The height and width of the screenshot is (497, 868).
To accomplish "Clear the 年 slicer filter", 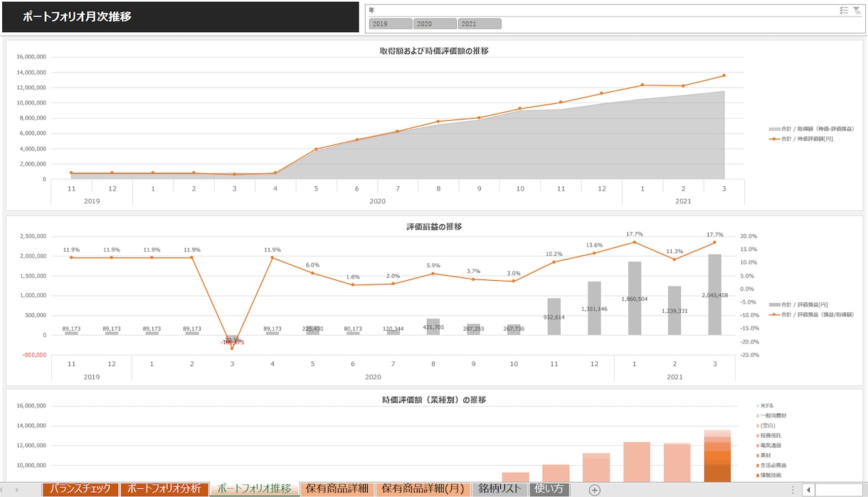I will [857, 10].
